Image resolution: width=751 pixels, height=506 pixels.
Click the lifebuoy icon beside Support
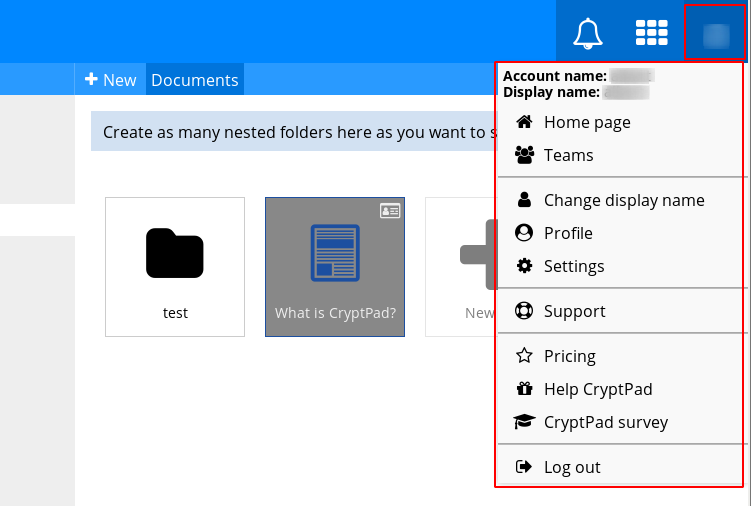pos(524,310)
